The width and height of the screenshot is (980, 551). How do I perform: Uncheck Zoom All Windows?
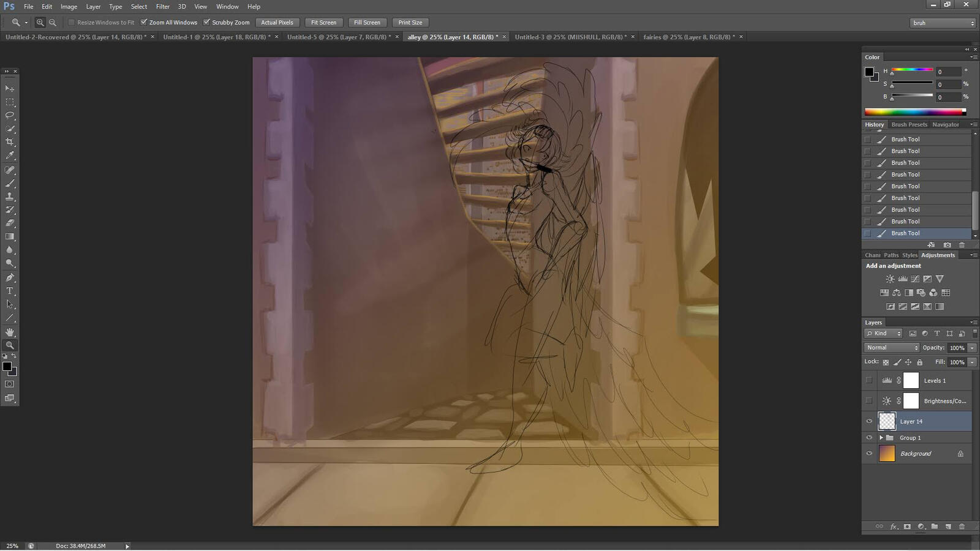coord(144,23)
